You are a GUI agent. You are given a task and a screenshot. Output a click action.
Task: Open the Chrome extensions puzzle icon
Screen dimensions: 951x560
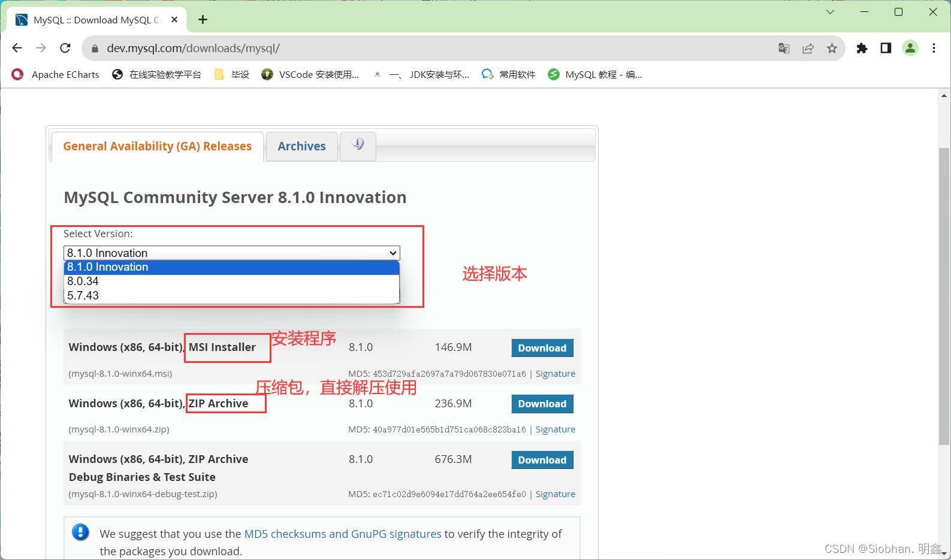pyautogui.click(x=862, y=49)
